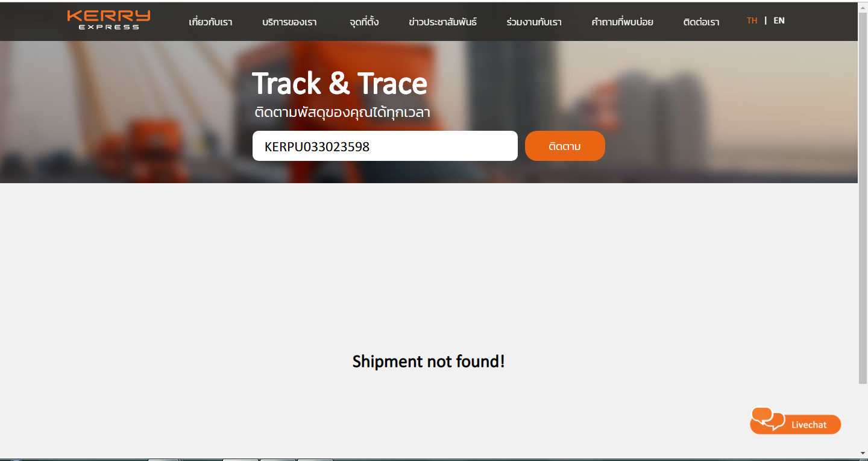Click the Kerry Express logo

coord(108,19)
